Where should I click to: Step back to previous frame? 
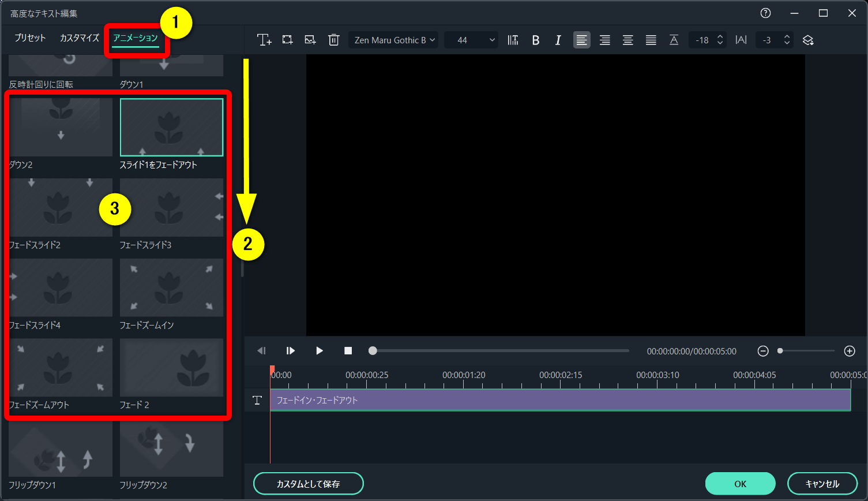click(262, 351)
